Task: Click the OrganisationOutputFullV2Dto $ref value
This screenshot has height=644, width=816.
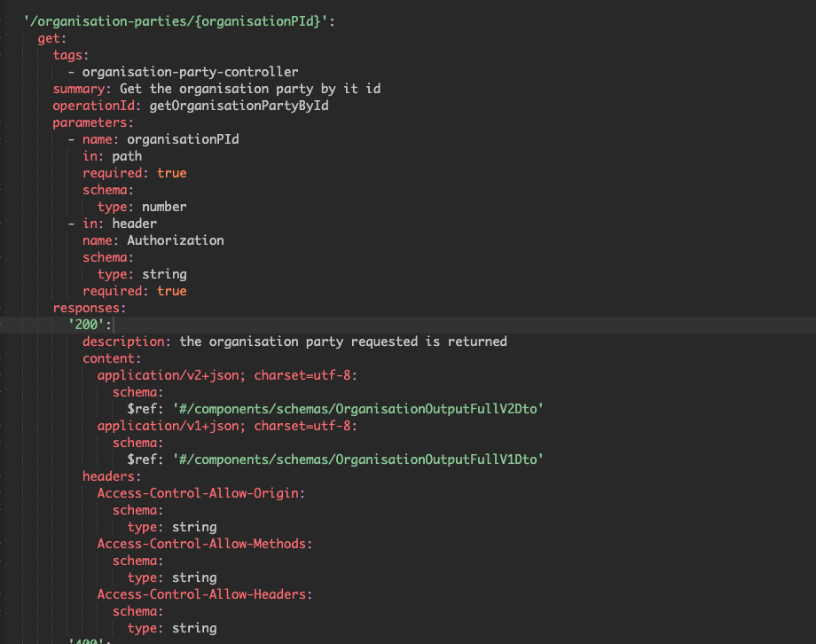Action: tap(358, 409)
